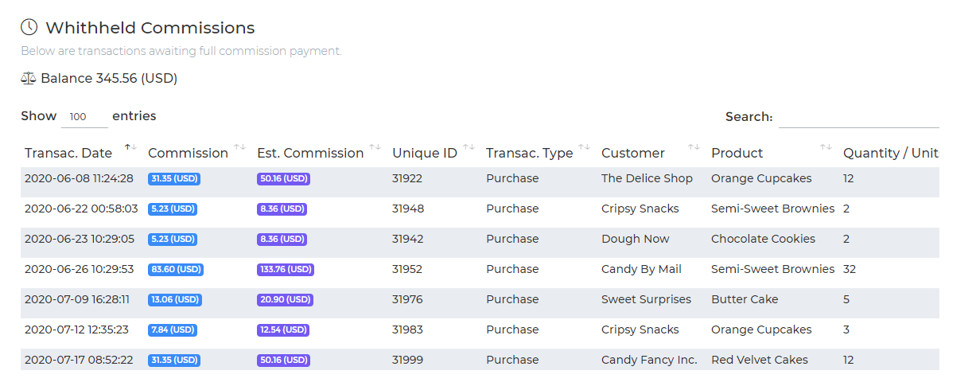Click the 7.84 (USD) commission badge
Image resolution: width=980 pixels, height=390 pixels.
coord(173,330)
